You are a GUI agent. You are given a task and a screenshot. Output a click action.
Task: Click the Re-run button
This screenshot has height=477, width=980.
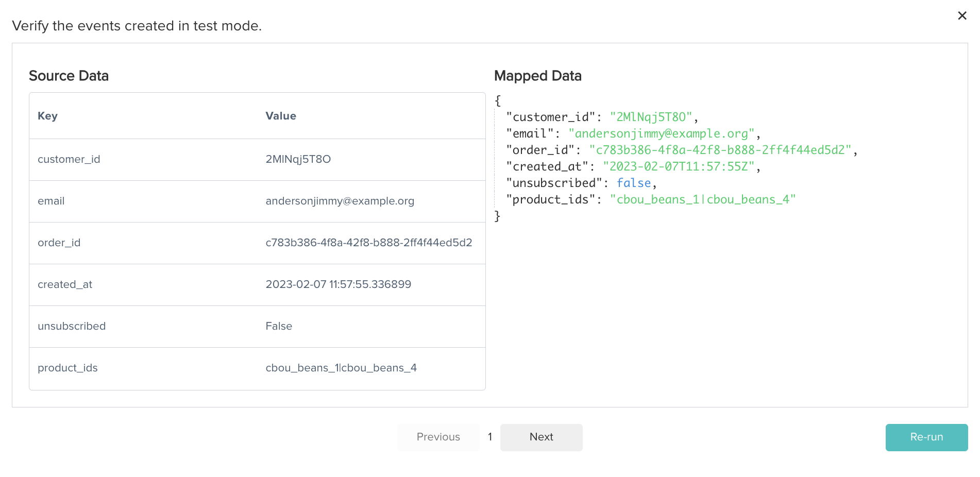click(x=926, y=437)
